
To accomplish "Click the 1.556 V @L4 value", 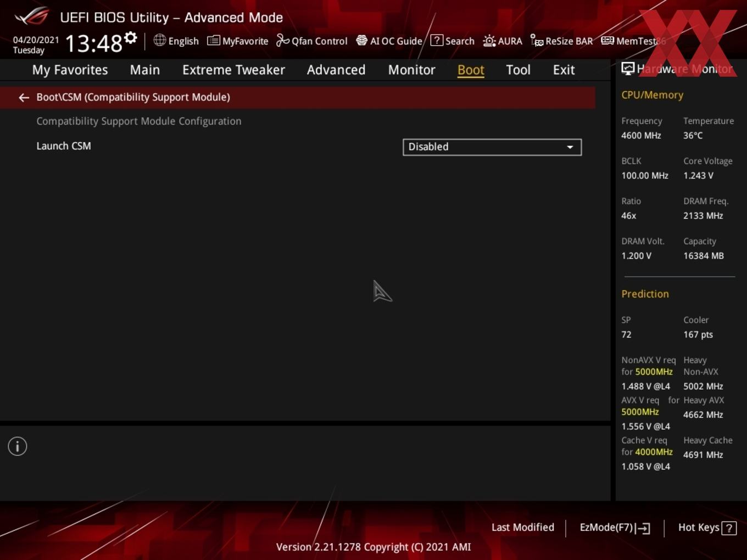I will pyautogui.click(x=645, y=427).
